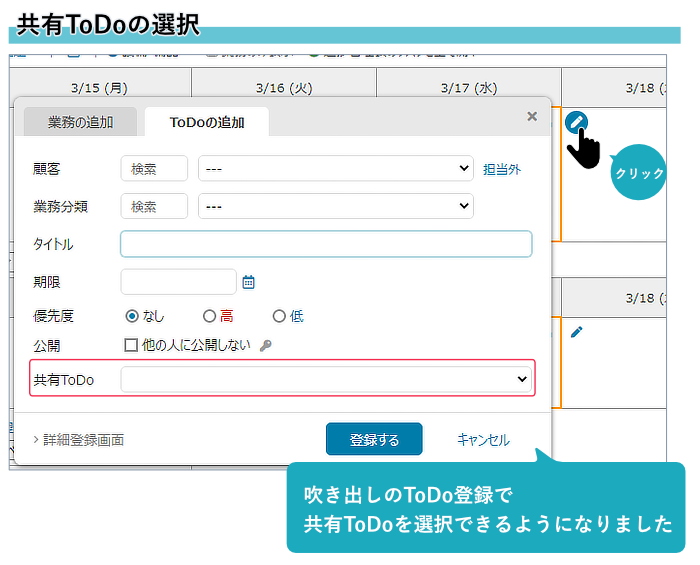Select the 高 priority radio button
The height and width of the screenshot is (565, 700).
coord(209,316)
